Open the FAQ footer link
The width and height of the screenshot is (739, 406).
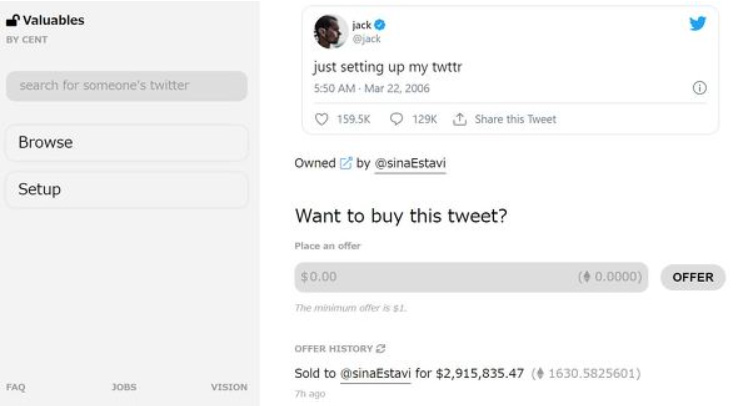tap(16, 387)
